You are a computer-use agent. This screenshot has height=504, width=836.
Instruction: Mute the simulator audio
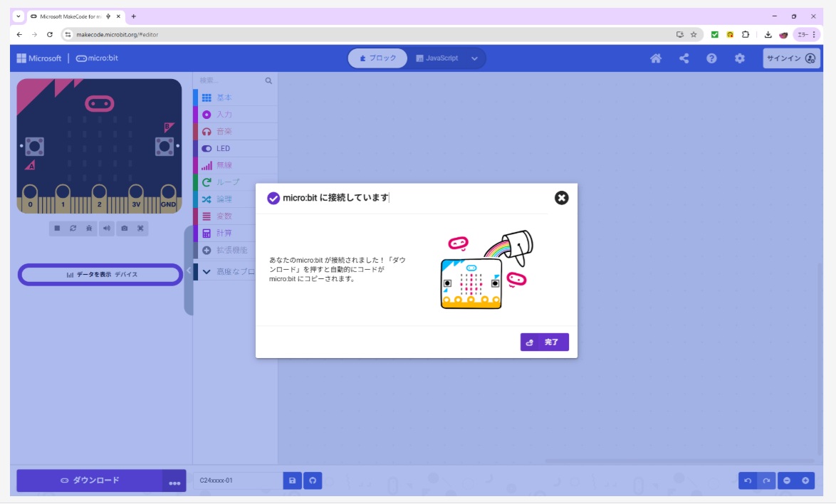[x=106, y=229]
